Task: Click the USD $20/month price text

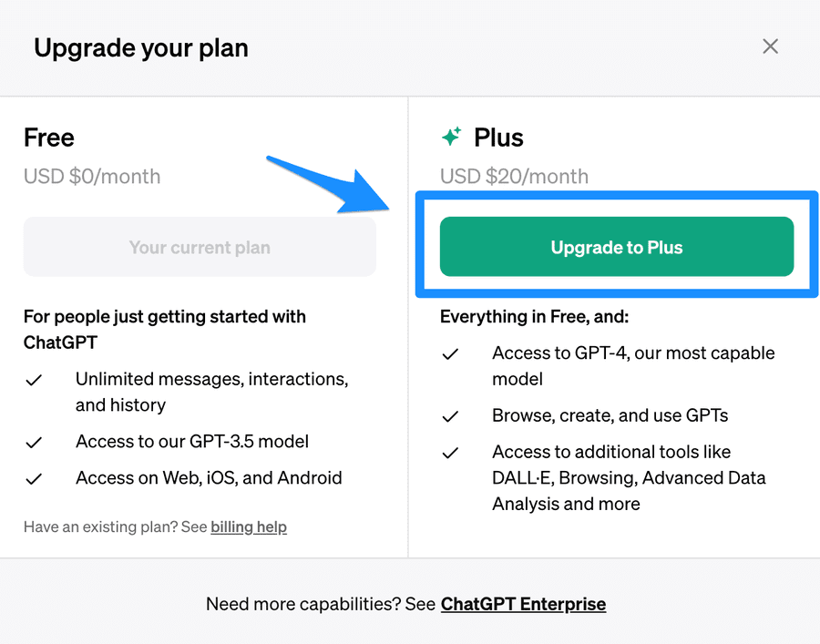Action: (x=514, y=177)
